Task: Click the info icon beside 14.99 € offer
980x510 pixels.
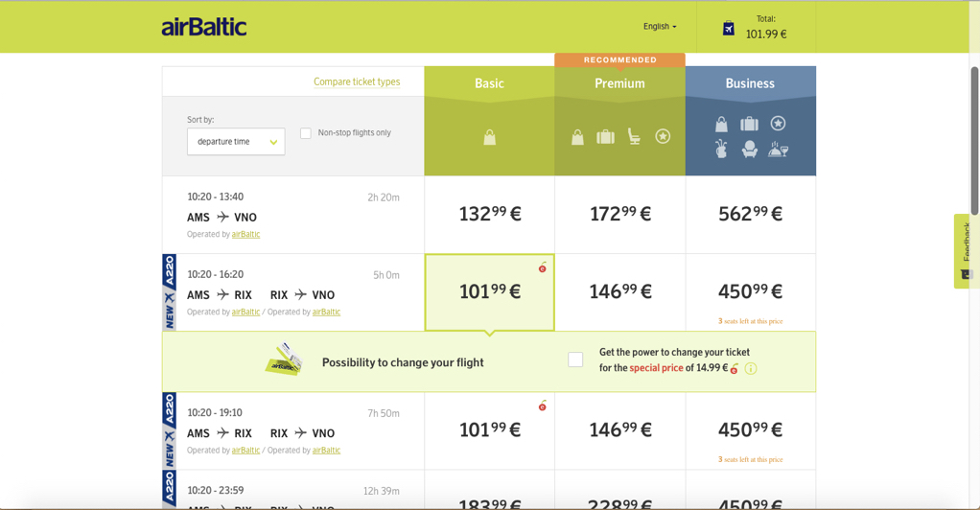Action: (751, 368)
